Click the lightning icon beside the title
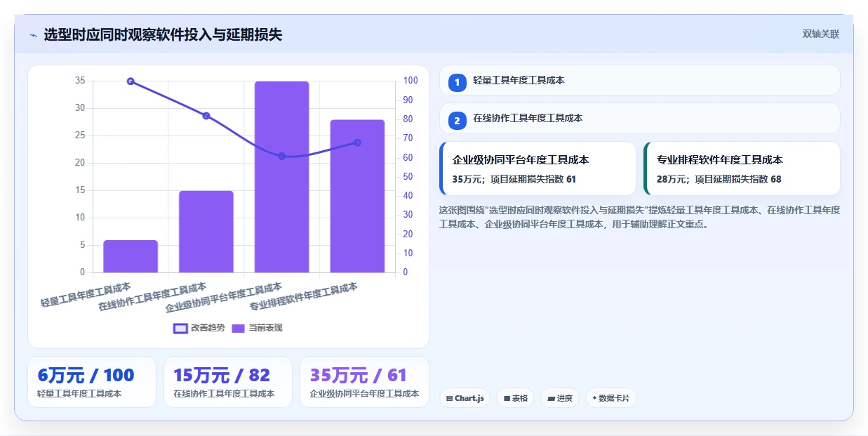 [34, 34]
